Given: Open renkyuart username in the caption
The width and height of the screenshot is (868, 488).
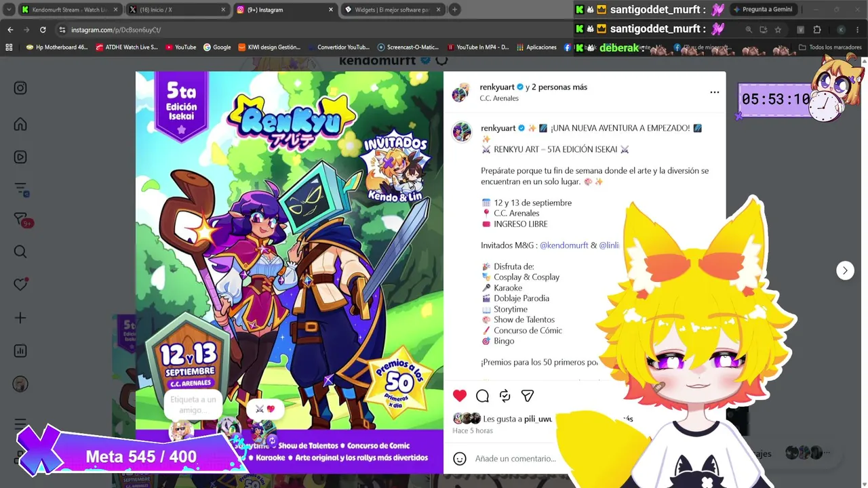Looking at the screenshot, I should coord(498,128).
